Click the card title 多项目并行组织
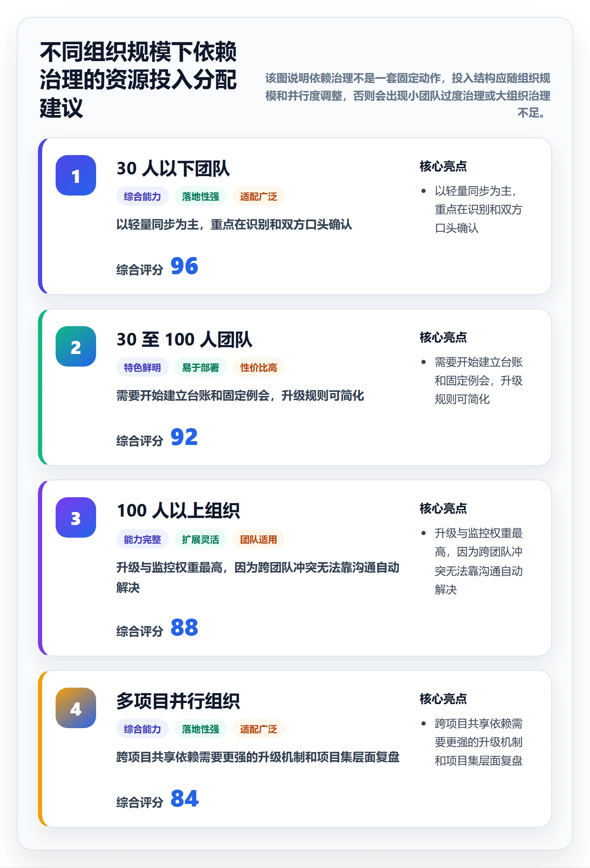The height and width of the screenshot is (868, 590). tap(178, 701)
